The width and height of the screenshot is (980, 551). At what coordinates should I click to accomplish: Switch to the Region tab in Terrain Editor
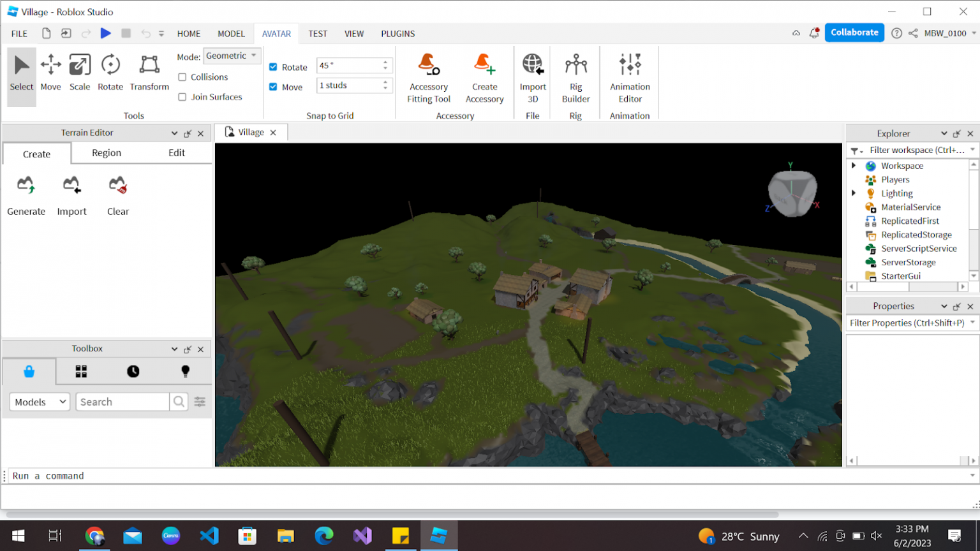tap(106, 153)
